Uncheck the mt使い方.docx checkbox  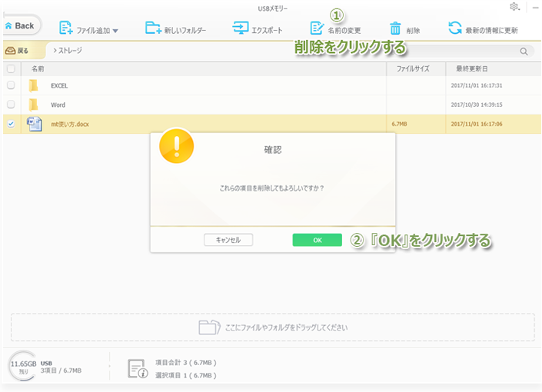click(x=11, y=124)
